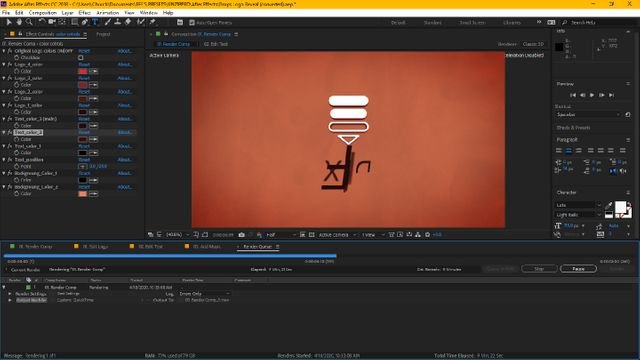Screen dimensions: 640x360
Task: Stop the current render
Action: (x=539, y=269)
